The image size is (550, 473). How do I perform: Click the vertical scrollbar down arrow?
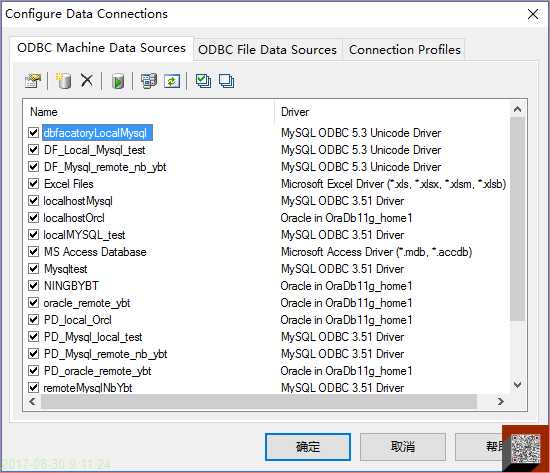click(517, 385)
